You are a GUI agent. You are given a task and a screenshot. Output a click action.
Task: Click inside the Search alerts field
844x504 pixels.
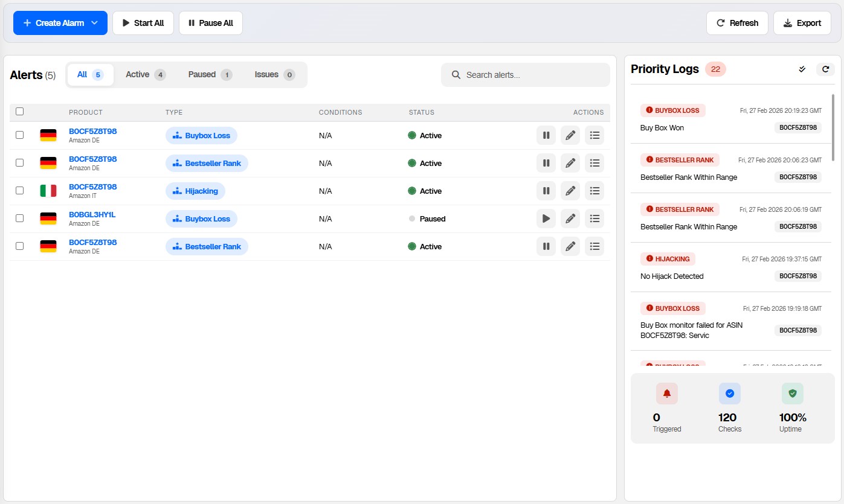[525, 74]
